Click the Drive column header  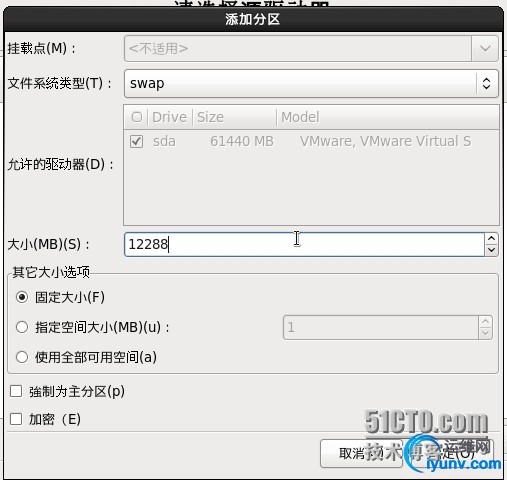pos(170,117)
